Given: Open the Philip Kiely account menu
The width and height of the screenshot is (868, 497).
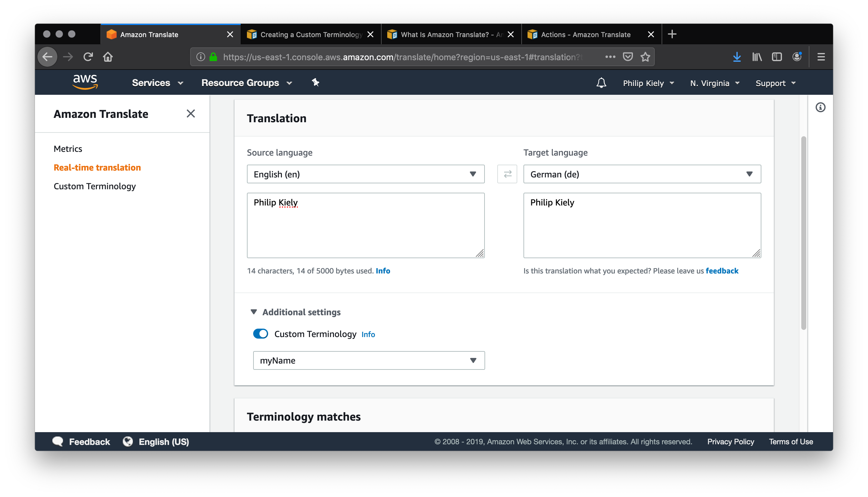Looking at the screenshot, I should pos(649,83).
